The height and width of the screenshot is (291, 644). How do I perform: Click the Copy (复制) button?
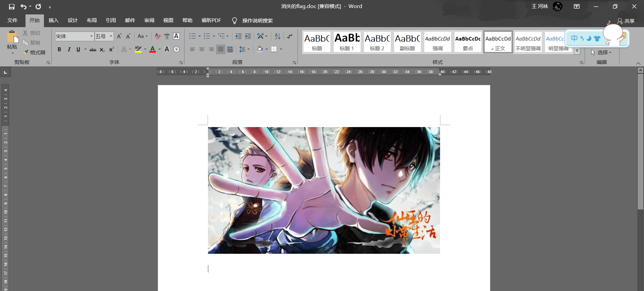32,43
